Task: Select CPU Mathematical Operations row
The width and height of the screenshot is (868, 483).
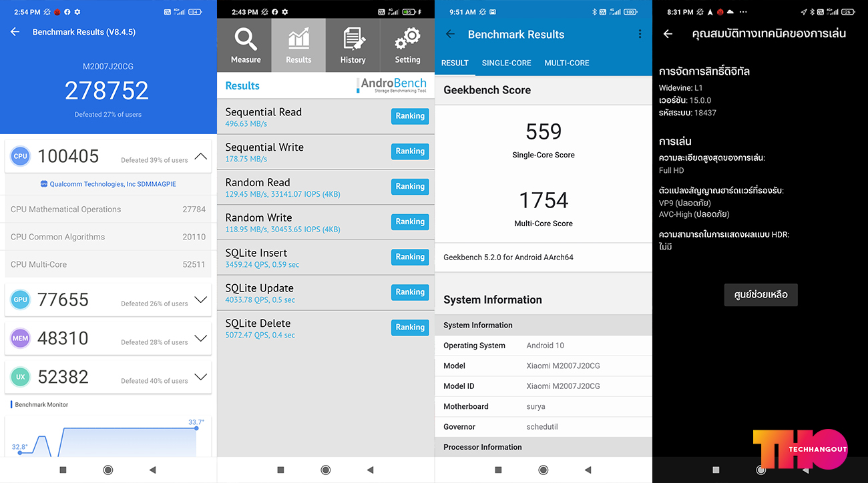Action: point(108,209)
